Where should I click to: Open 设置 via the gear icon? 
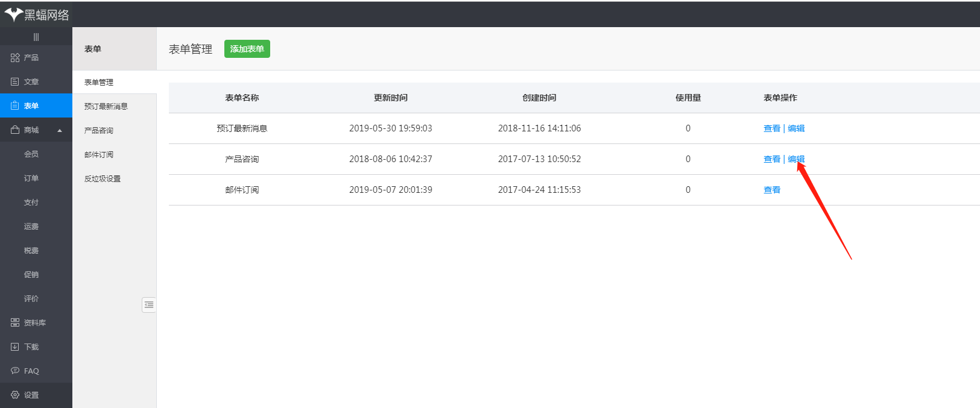[15, 395]
